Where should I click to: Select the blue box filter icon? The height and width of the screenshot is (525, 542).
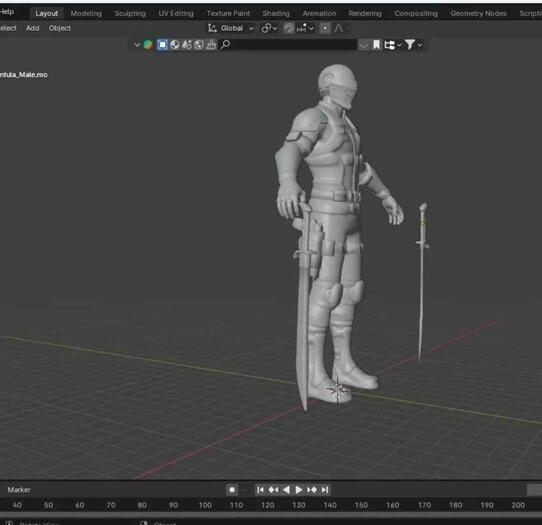click(x=162, y=45)
